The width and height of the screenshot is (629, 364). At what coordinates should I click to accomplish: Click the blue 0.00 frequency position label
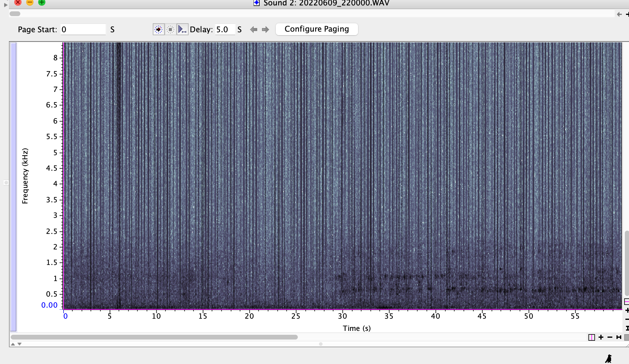click(49, 305)
